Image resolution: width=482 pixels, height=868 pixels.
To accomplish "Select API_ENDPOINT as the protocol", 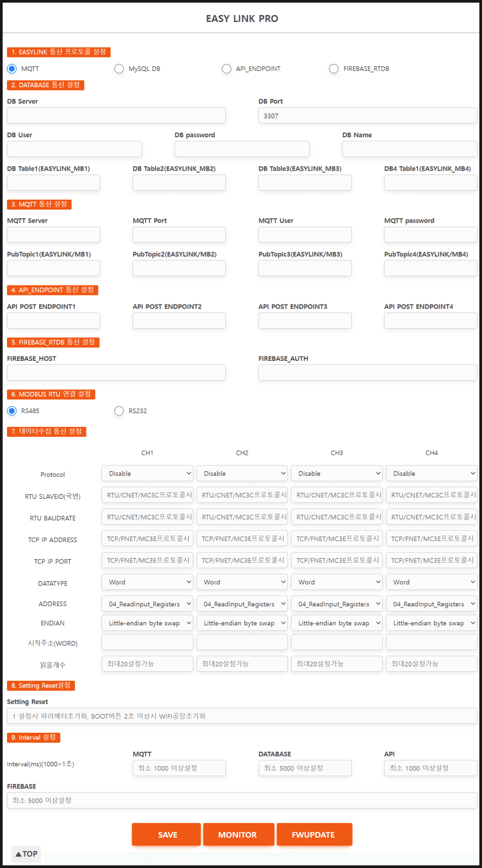I will click(x=227, y=68).
